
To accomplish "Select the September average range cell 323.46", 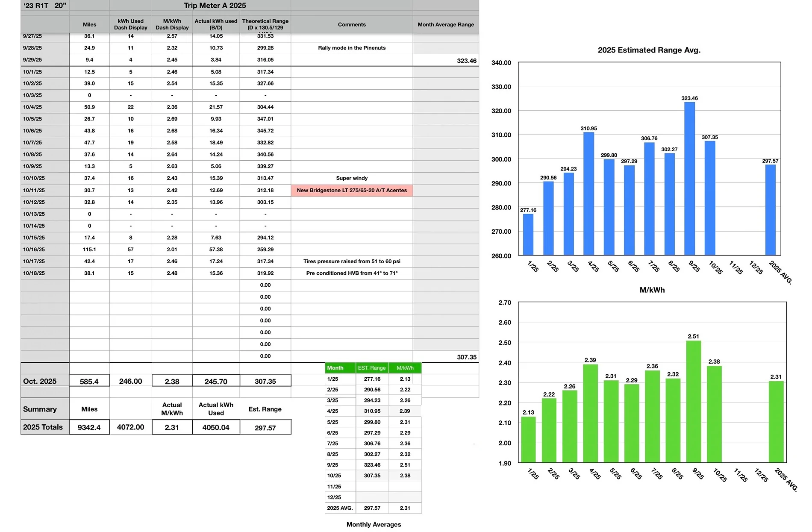I will (x=446, y=60).
